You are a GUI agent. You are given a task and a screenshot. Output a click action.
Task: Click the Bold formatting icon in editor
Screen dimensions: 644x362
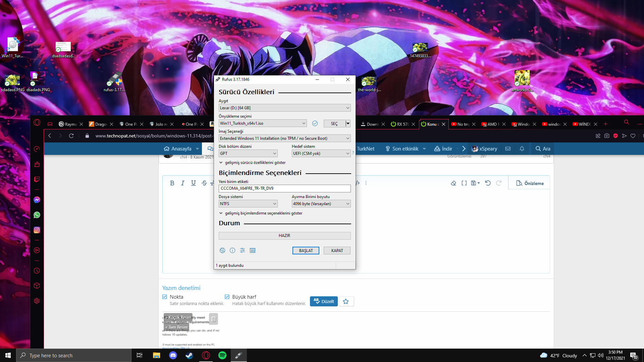tap(172, 183)
